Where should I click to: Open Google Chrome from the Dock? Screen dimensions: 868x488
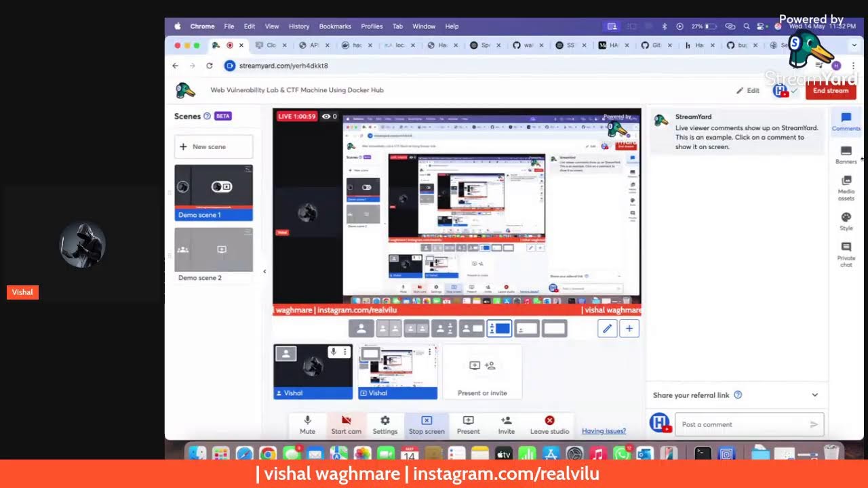pyautogui.click(x=268, y=453)
